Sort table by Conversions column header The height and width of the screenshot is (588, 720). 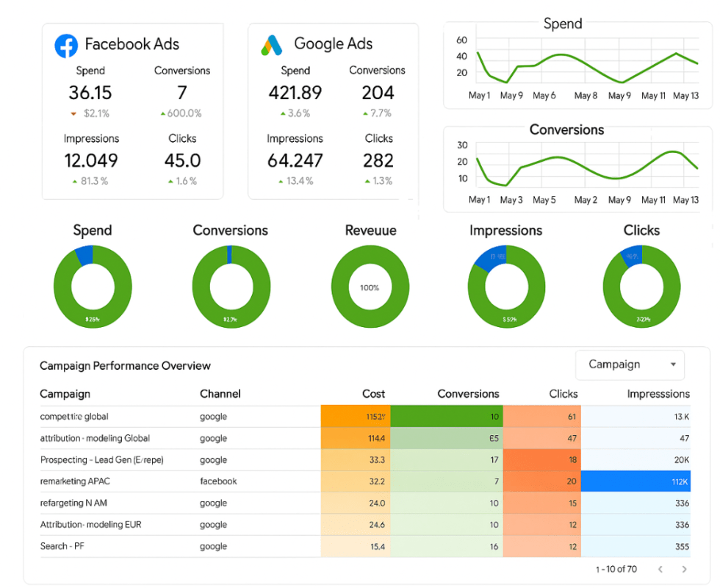(x=468, y=394)
